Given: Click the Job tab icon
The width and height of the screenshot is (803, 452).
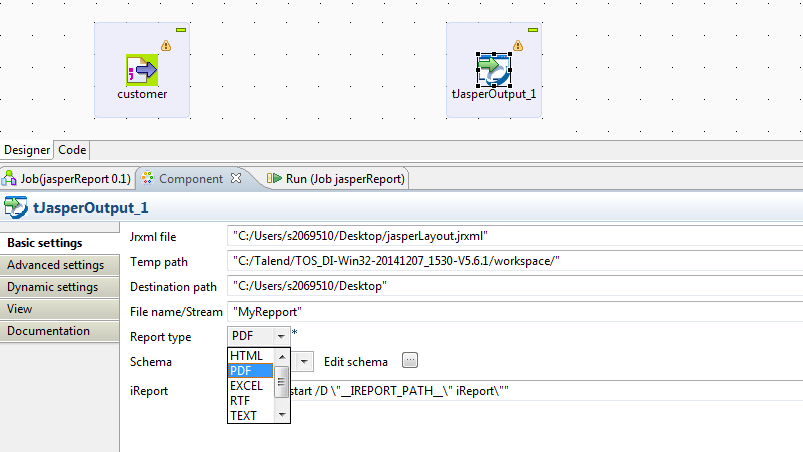Looking at the screenshot, I should click(x=9, y=178).
